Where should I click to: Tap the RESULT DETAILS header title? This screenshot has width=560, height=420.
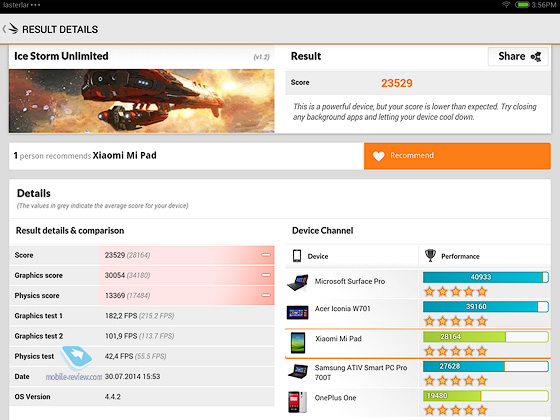coord(60,29)
